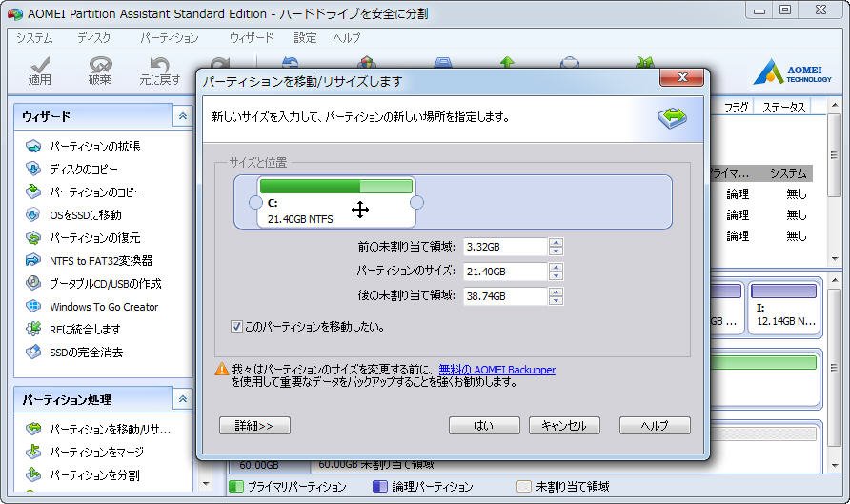
Task: Click the sidebar scroll-down arrow
Action: coord(206,483)
